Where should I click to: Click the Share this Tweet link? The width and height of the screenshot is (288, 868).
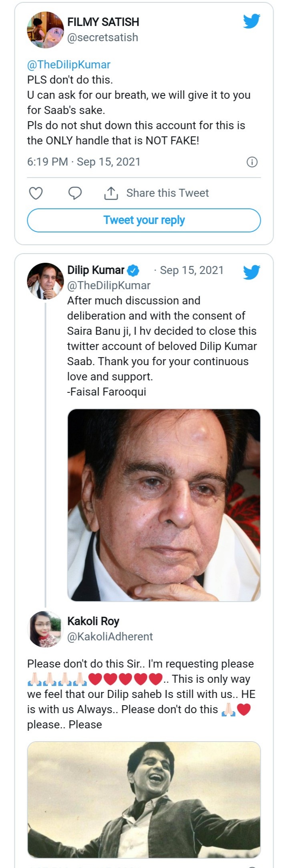coord(167,193)
